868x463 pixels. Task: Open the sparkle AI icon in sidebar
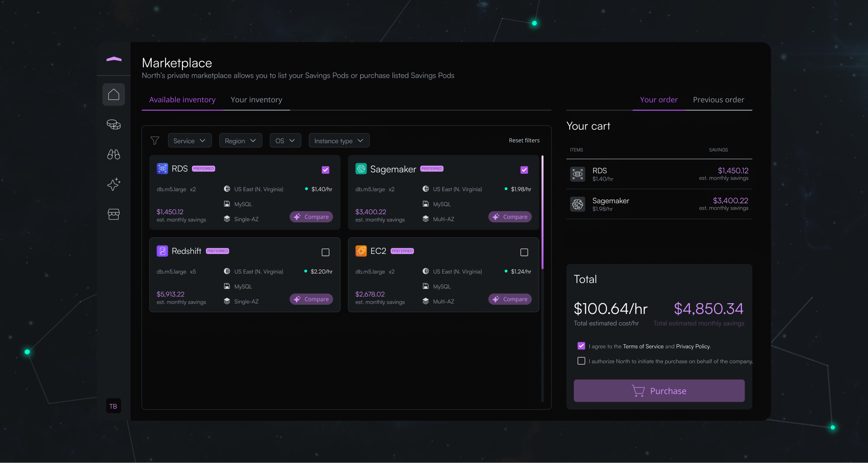pos(113,184)
